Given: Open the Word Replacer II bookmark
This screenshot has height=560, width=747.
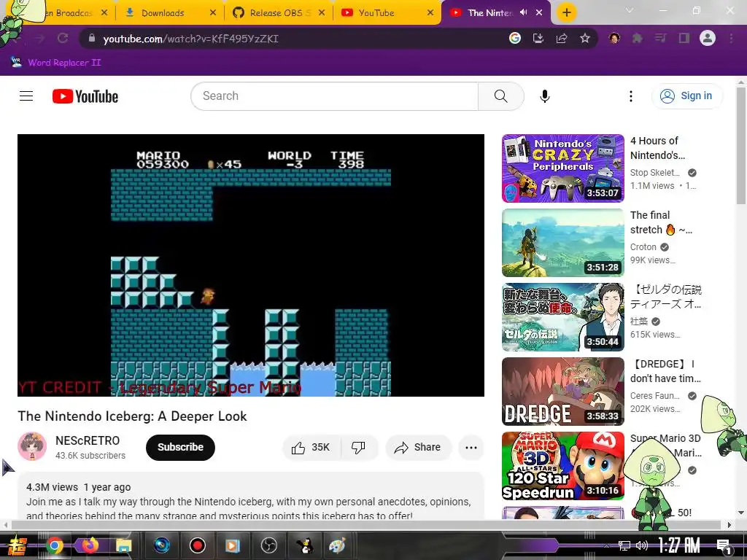Looking at the screenshot, I should [55, 63].
